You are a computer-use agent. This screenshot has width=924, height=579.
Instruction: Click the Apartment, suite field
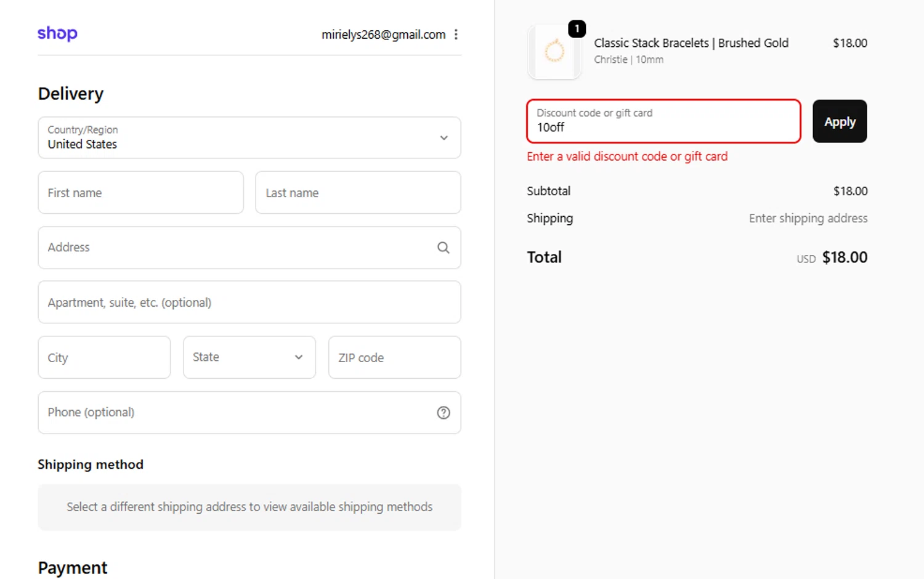click(x=249, y=302)
